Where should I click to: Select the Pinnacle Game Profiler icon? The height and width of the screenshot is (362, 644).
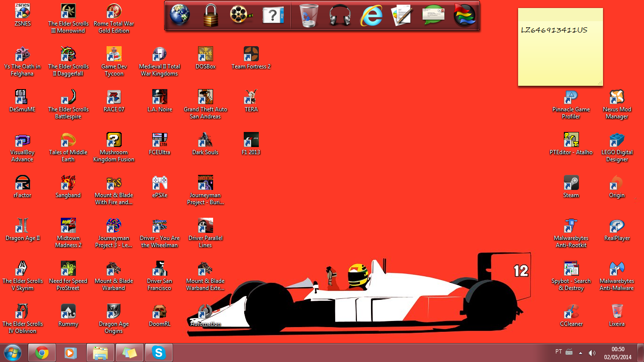(x=571, y=97)
